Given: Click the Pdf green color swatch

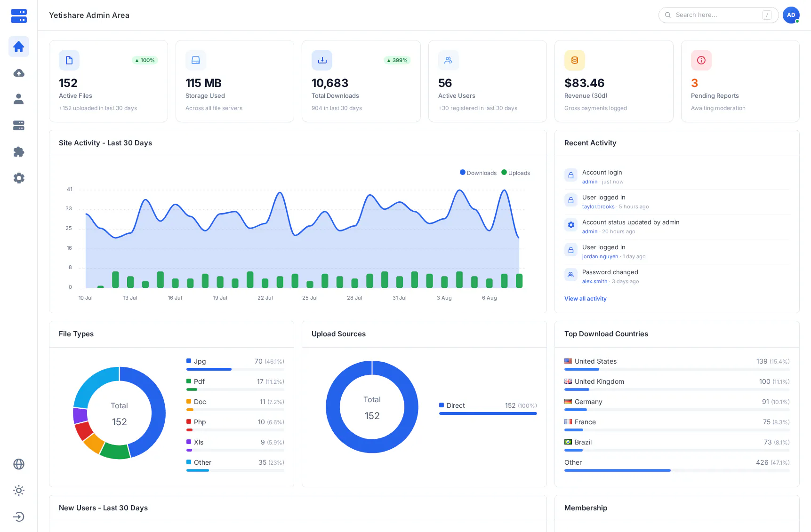Looking at the screenshot, I should [189, 381].
